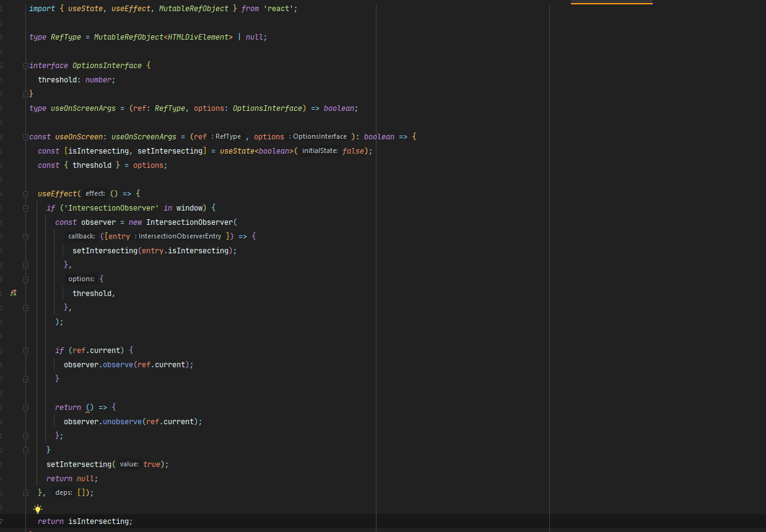The height and width of the screenshot is (532, 766).
Task: Click 'entry.isIntersecting' argument
Action: [185, 251]
